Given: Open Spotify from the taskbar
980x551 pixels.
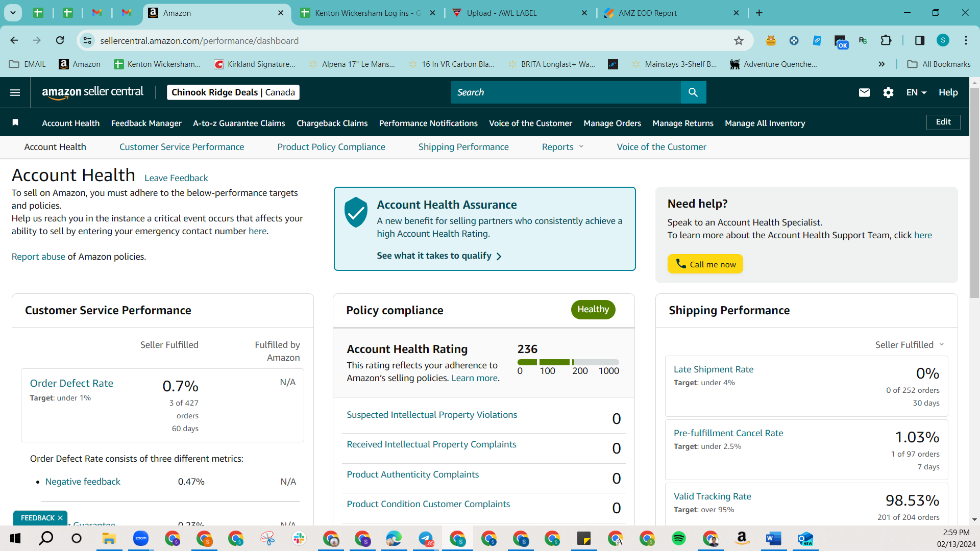Looking at the screenshot, I should click(x=679, y=538).
